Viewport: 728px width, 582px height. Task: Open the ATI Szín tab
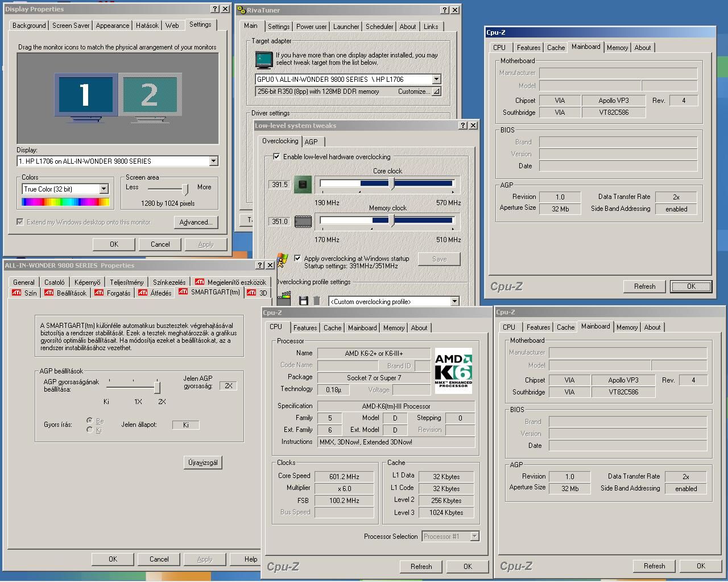coord(24,293)
